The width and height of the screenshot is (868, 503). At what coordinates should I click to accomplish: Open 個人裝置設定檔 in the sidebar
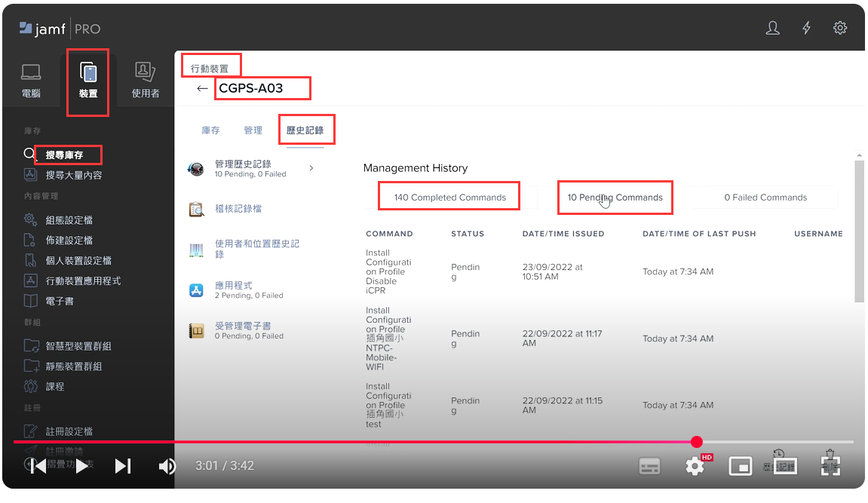78,261
